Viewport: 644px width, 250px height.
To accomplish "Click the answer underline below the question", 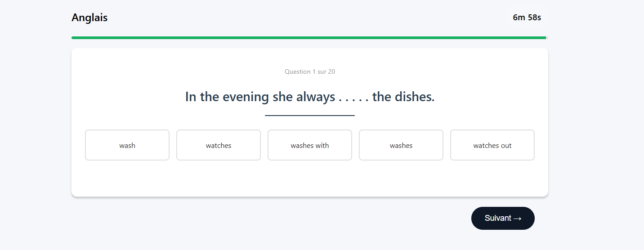I will tap(310, 116).
